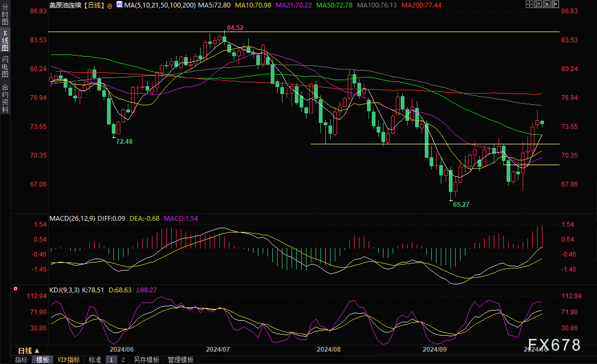Screen dimensions: 597x364
Task: Open the 合约资料 side tab
Action: pos(5,98)
